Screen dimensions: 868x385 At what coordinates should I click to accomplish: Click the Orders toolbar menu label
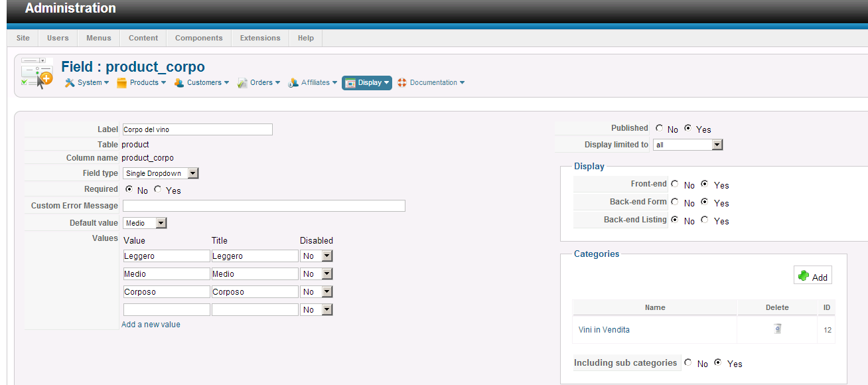pyautogui.click(x=261, y=83)
